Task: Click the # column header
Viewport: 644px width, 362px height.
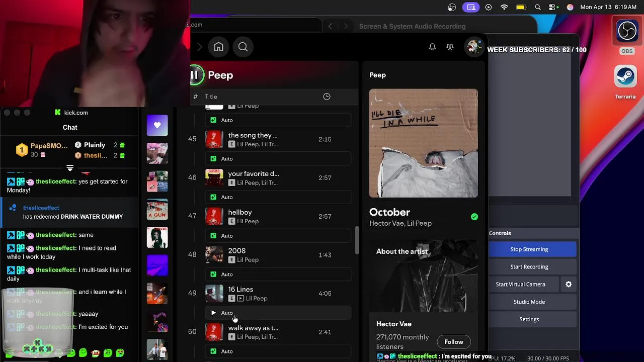Action: click(x=195, y=97)
